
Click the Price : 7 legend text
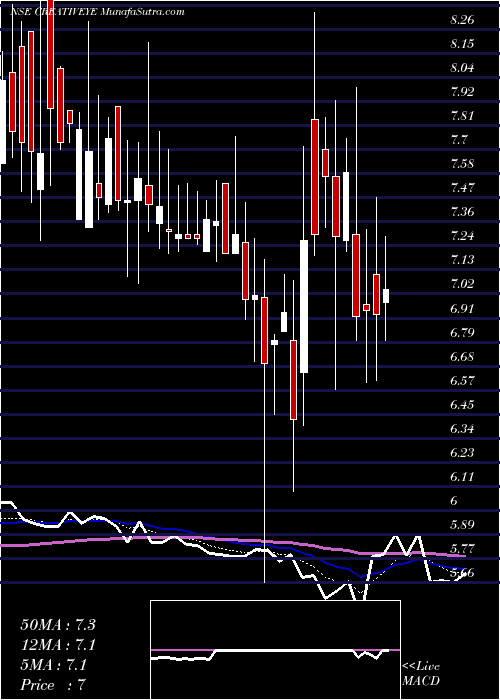coord(53,685)
